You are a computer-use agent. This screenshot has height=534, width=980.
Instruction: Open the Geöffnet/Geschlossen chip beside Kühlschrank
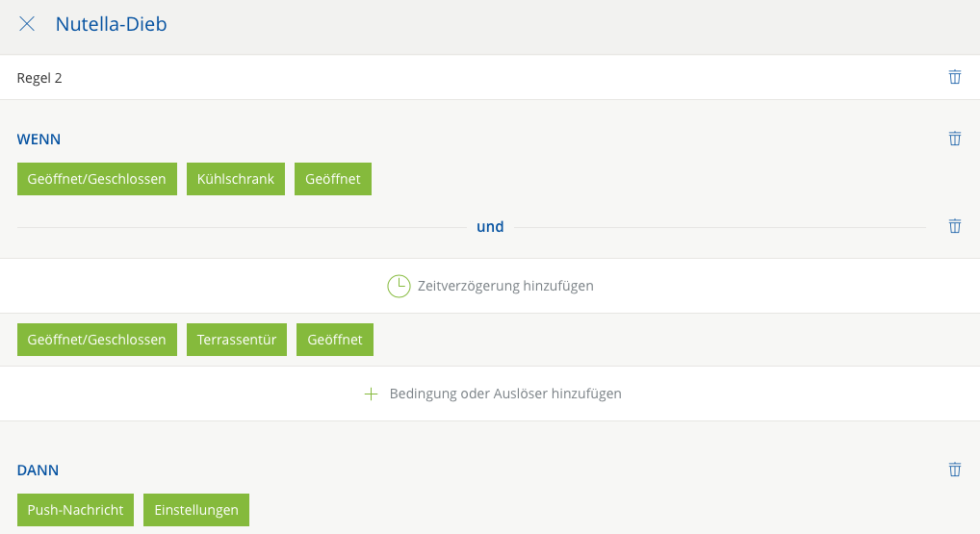click(x=96, y=179)
